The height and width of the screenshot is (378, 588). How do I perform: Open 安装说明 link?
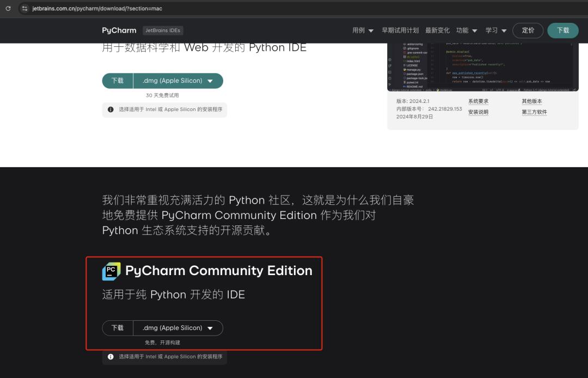[x=478, y=112]
